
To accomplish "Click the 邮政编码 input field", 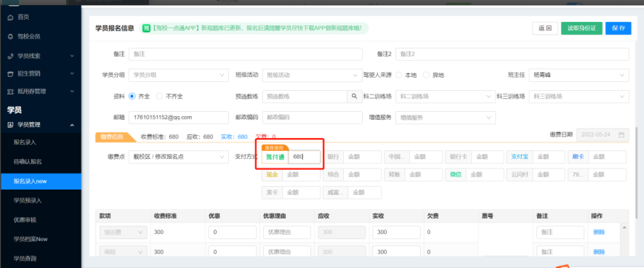I will pos(312,118).
